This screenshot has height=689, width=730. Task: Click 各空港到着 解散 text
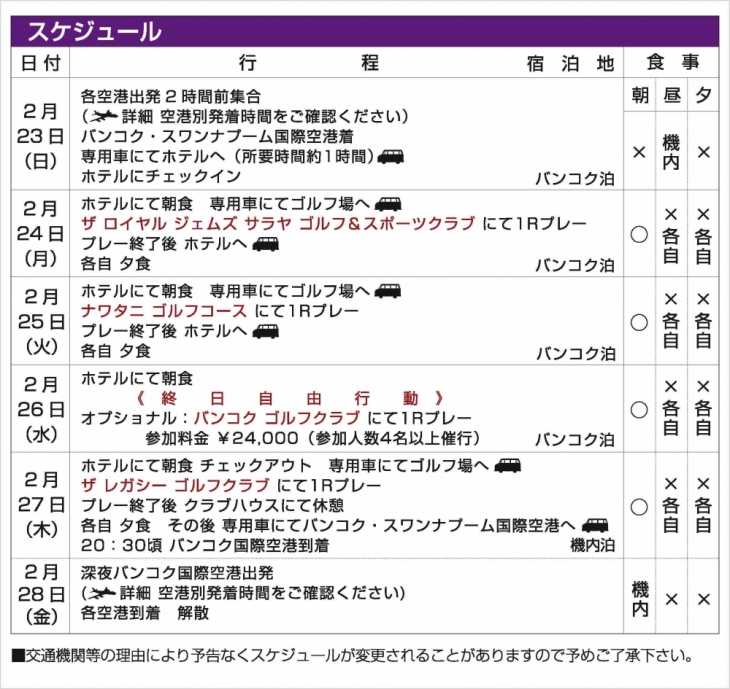[x=145, y=613]
